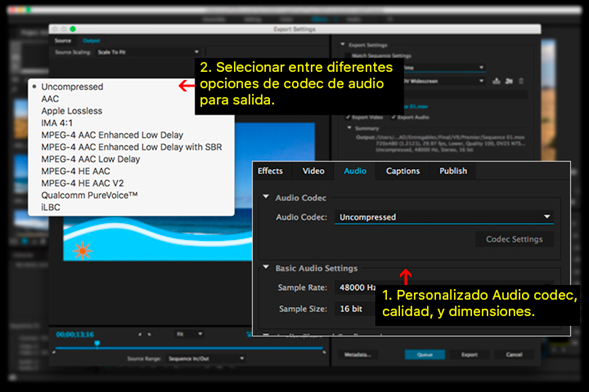
Task: Choose Qualcomm PureVoice codec
Action: coord(131,195)
